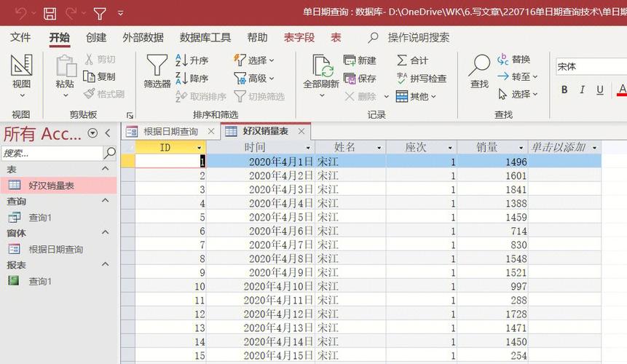The width and height of the screenshot is (627, 364).
Task: Open the ID column header dropdown
Action: tap(199, 148)
